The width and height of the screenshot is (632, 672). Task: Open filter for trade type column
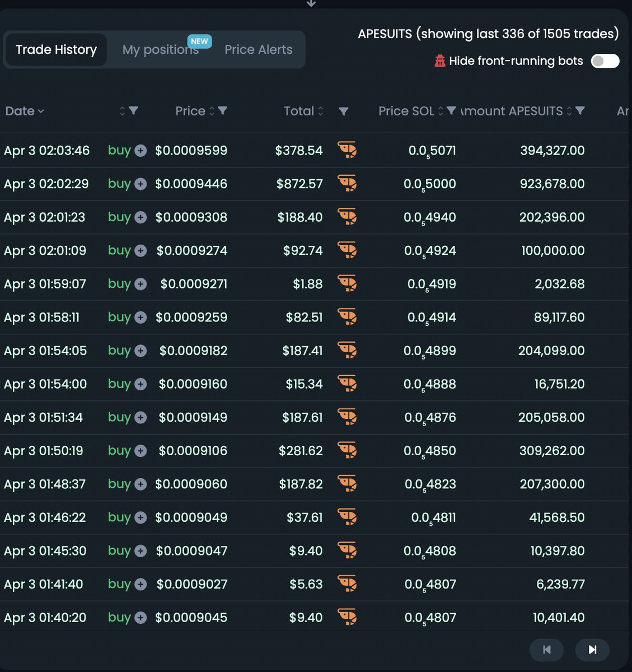[x=133, y=111]
